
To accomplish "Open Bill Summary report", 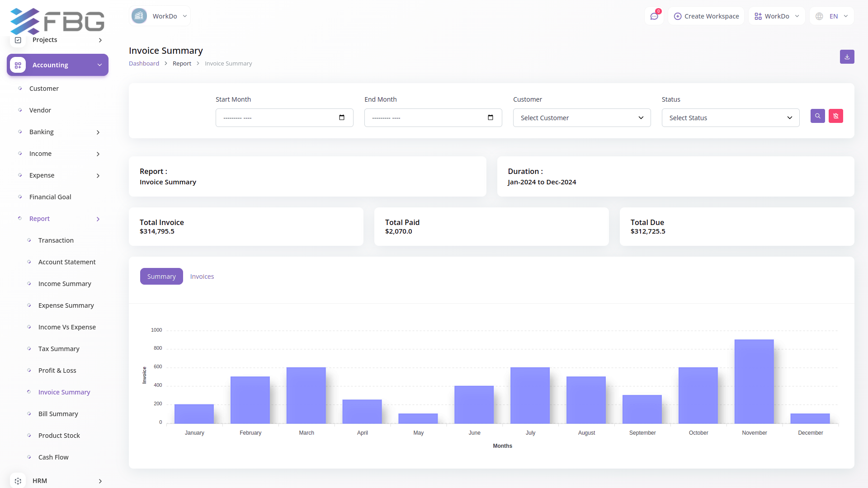I will click(x=58, y=414).
